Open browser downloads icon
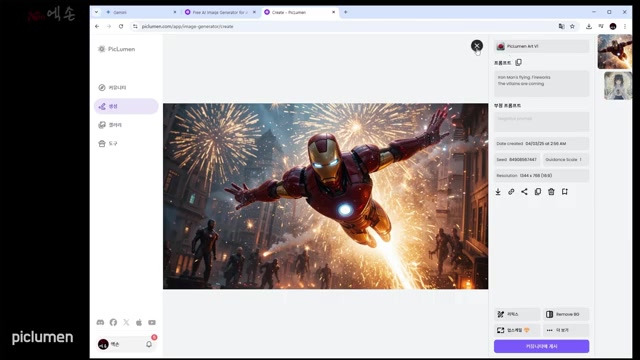Viewport: 640px width, 360px height. point(589,26)
